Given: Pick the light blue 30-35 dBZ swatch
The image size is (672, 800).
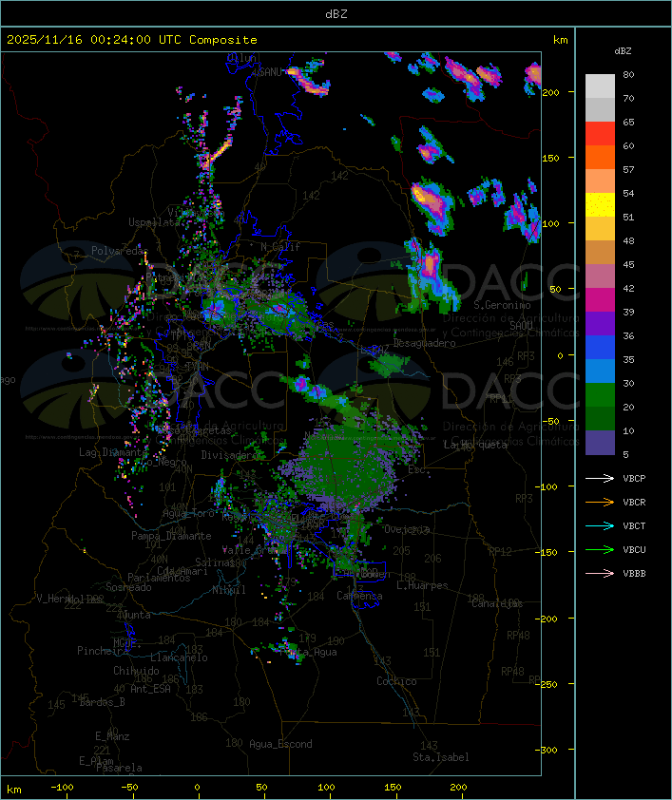Looking at the screenshot, I should pos(600,371).
